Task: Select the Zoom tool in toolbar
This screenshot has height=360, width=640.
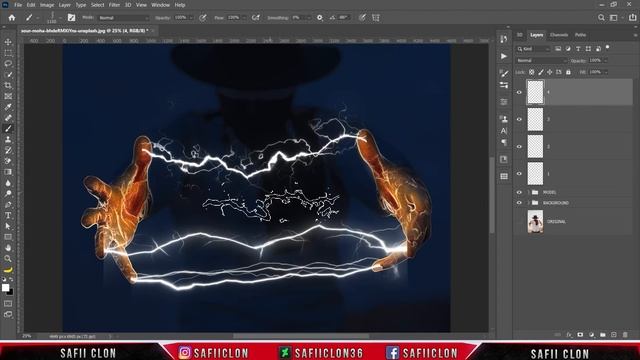Action: 8,258
